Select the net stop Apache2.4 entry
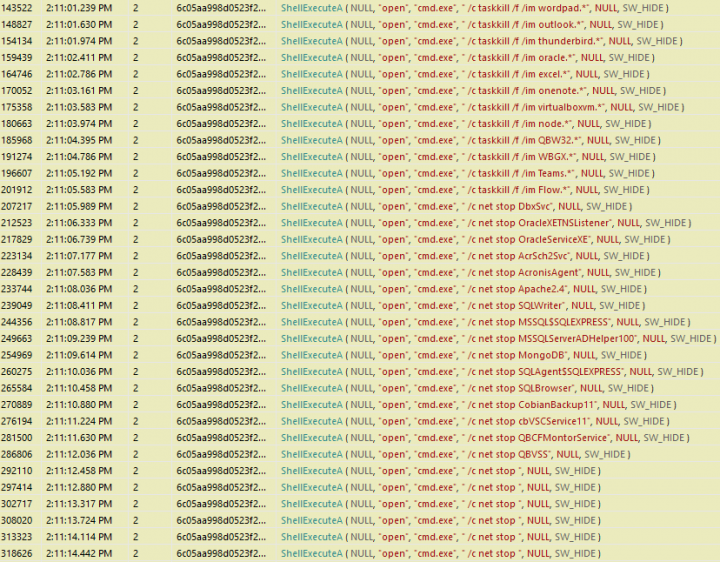 click(x=360, y=289)
